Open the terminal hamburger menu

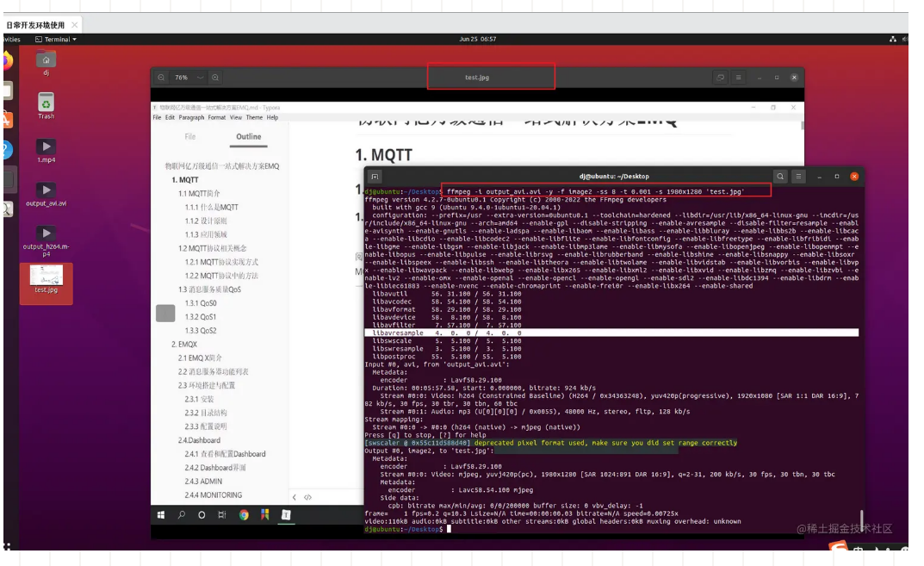click(798, 176)
